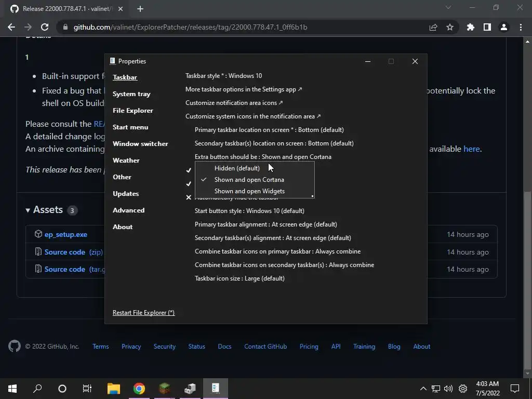The width and height of the screenshot is (532, 399).
Task: Open Task View on the taskbar
Action: [87, 389]
